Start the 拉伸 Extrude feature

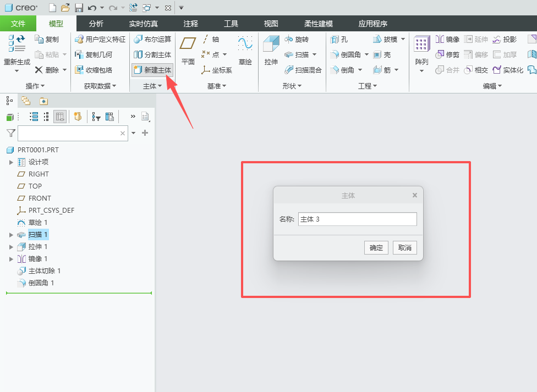[271, 51]
